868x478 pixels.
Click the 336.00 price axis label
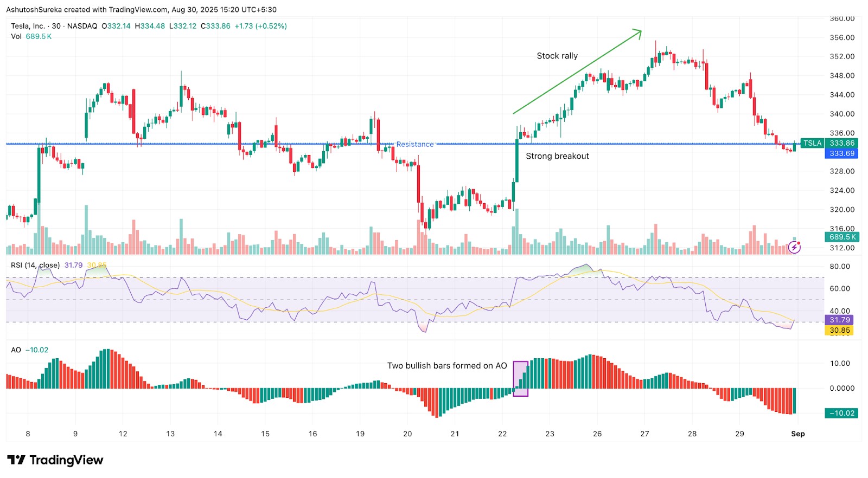[x=842, y=133]
